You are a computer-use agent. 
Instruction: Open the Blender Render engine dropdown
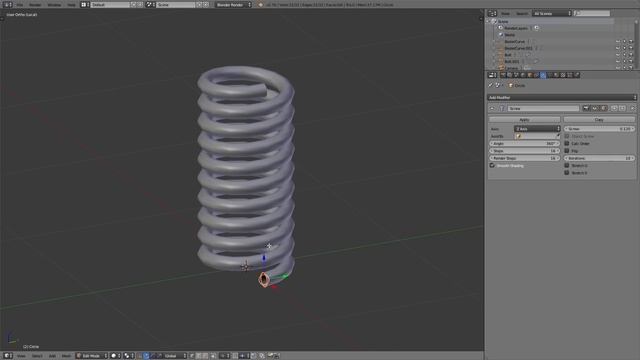[x=233, y=4]
